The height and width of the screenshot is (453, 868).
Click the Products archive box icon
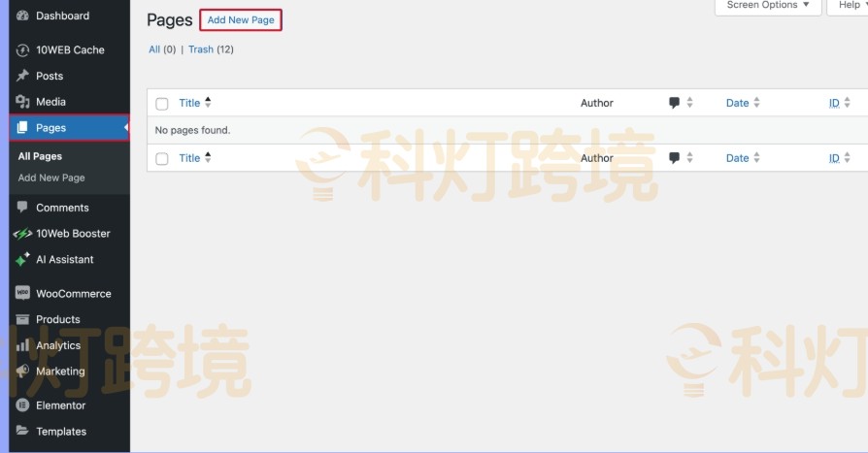(x=22, y=319)
